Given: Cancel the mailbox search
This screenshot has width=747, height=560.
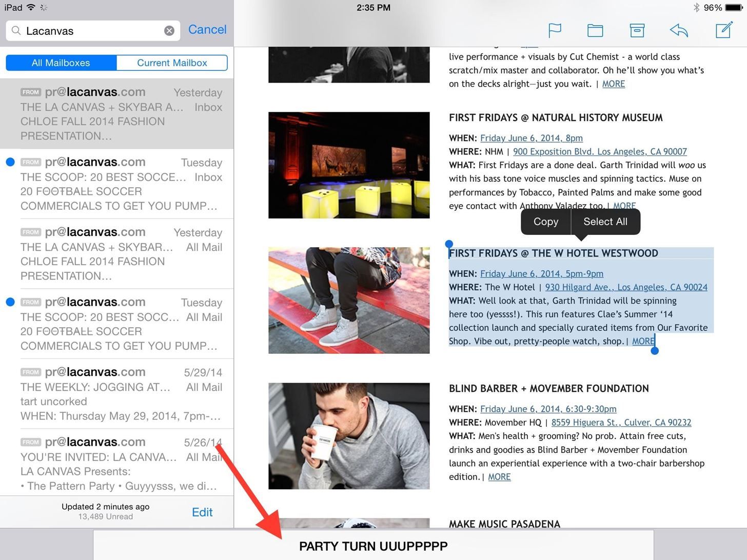Looking at the screenshot, I should [207, 29].
